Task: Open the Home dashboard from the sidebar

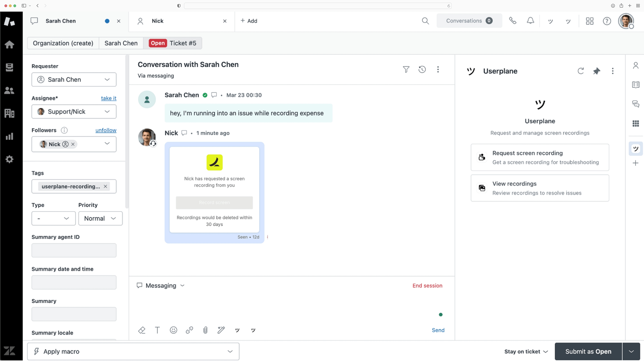Action: coord(9,44)
